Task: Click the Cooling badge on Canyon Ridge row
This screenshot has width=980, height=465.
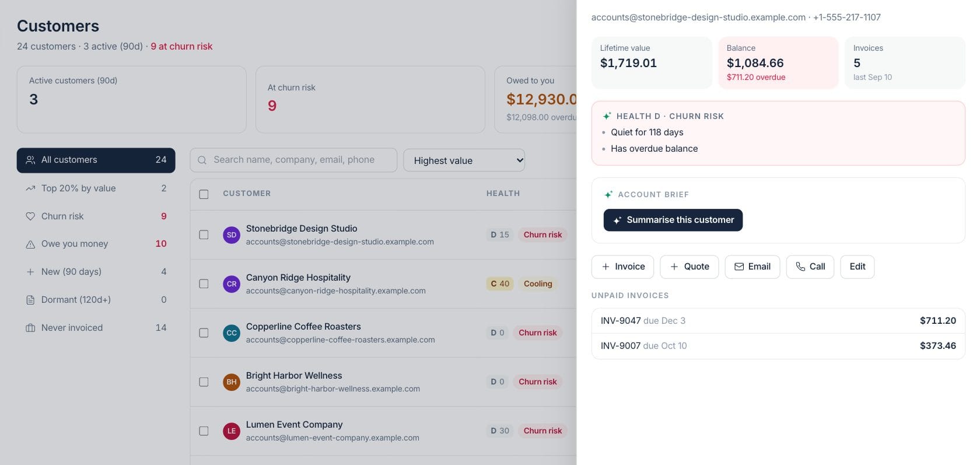Action: click(x=538, y=284)
